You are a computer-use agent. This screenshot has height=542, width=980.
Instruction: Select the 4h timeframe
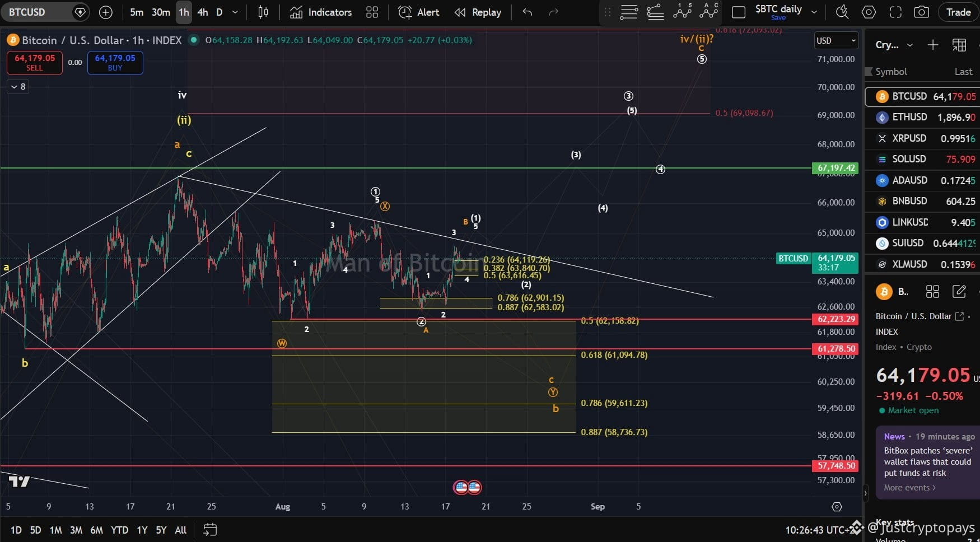203,12
